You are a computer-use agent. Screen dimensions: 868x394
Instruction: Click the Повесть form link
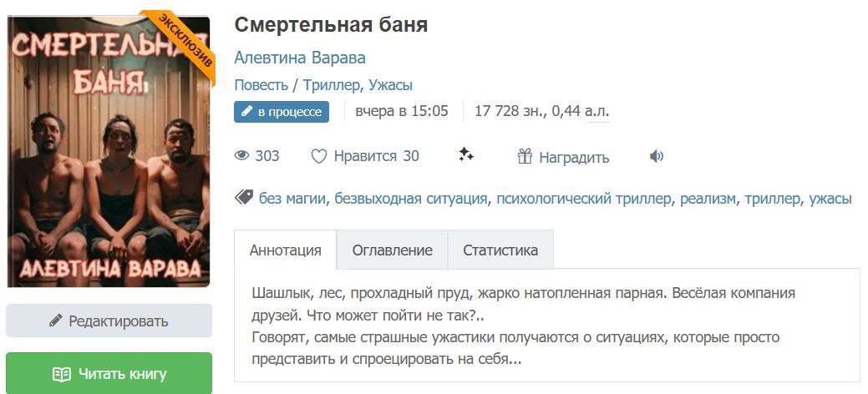click(261, 84)
